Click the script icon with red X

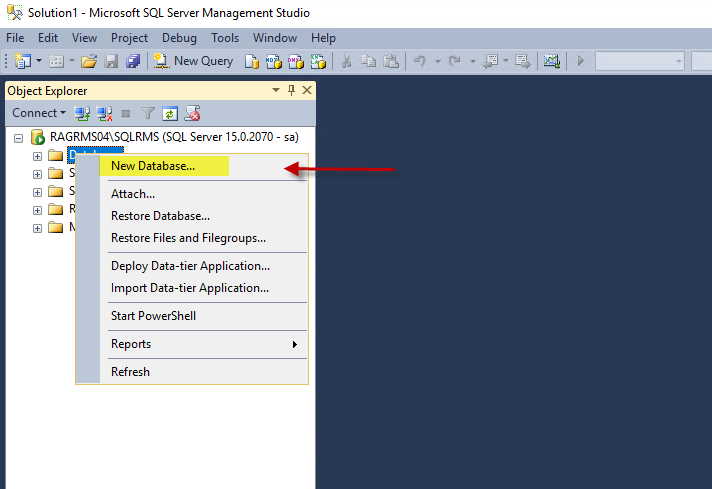click(x=192, y=114)
